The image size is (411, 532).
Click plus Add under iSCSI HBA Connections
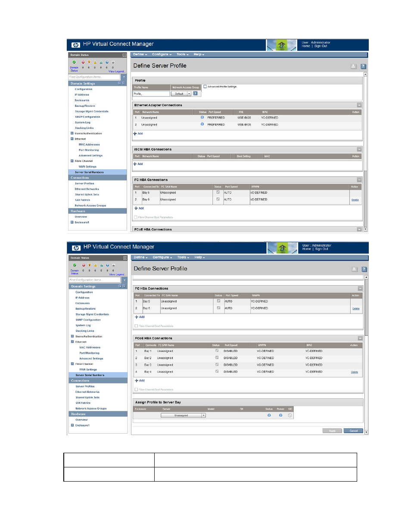[x=138, y=164]
